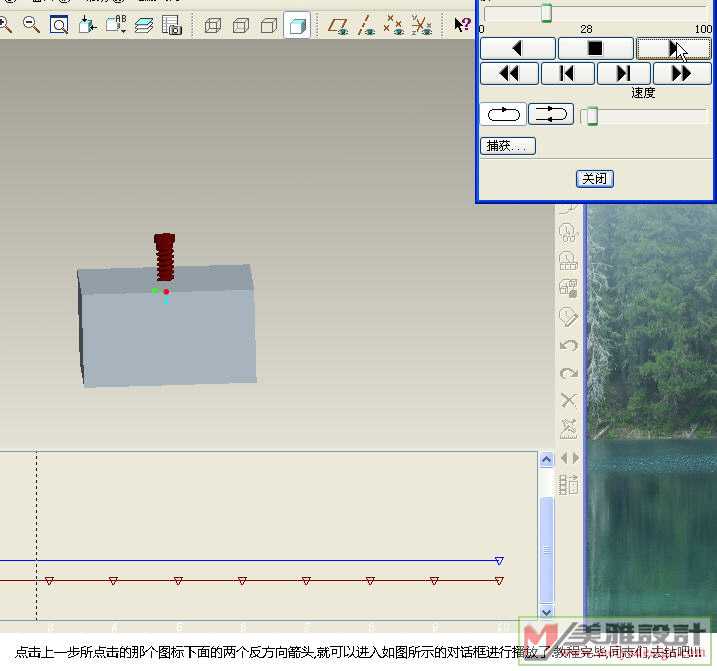Click the context help cursor icon
Viewport: 717px width, 671px height.
click(462, 25)
